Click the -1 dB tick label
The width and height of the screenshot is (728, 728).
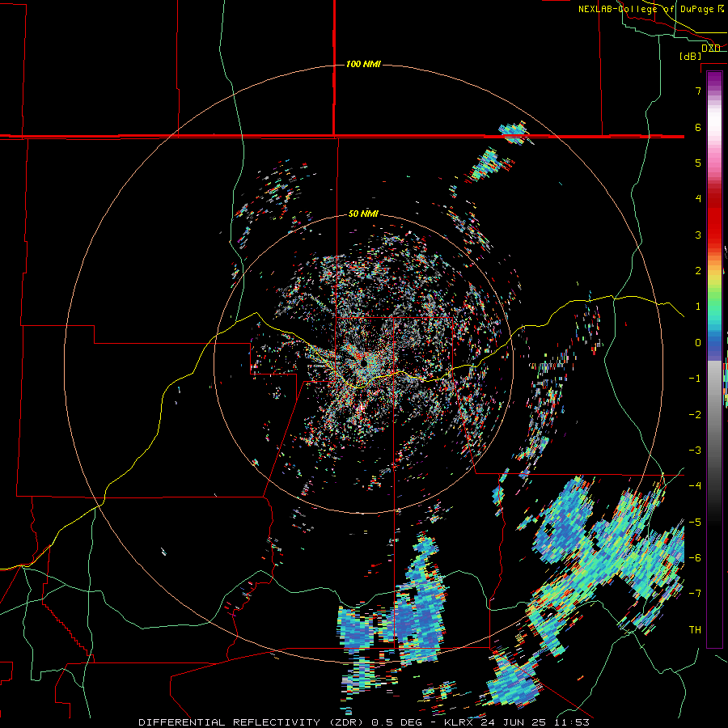pos(695,379)
